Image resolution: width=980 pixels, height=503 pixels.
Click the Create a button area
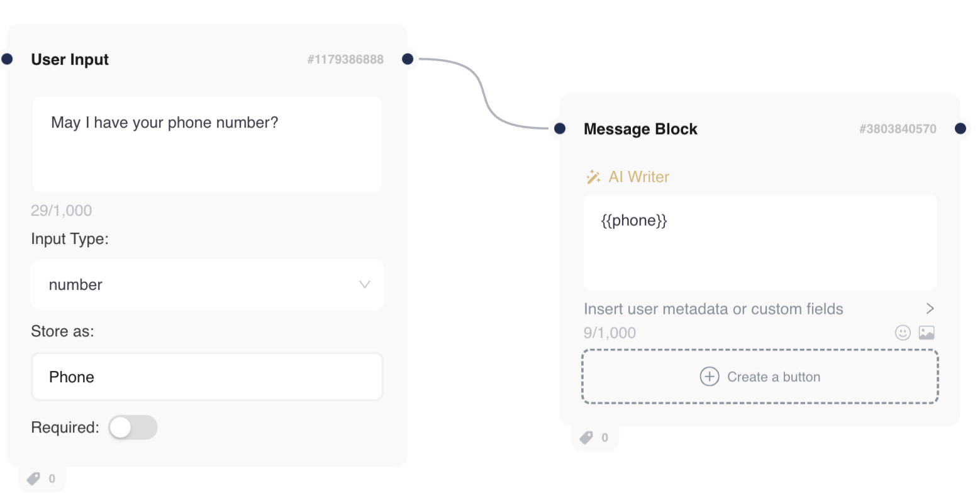(760, 377)
